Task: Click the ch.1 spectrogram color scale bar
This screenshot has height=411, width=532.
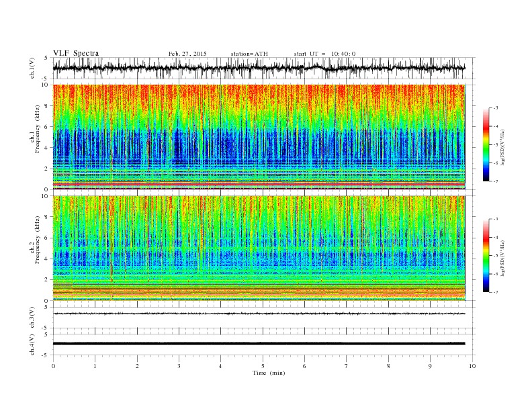Action: (486, 145)
